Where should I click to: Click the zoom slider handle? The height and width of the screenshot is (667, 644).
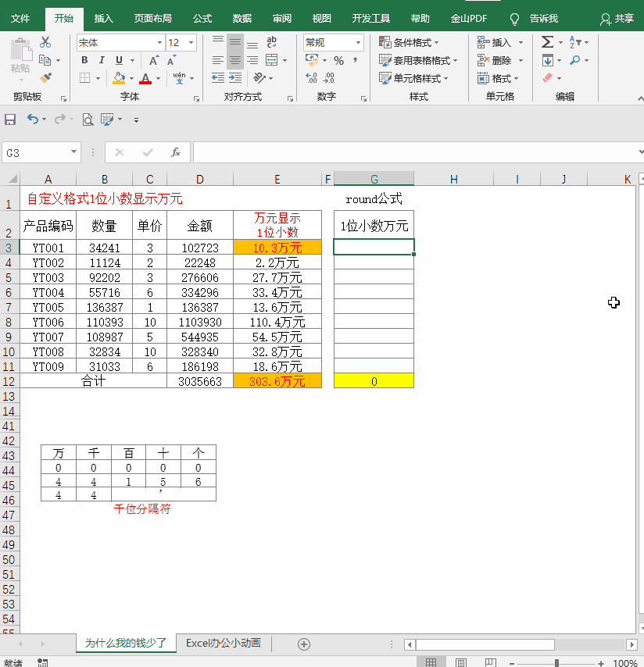[556, 663]
